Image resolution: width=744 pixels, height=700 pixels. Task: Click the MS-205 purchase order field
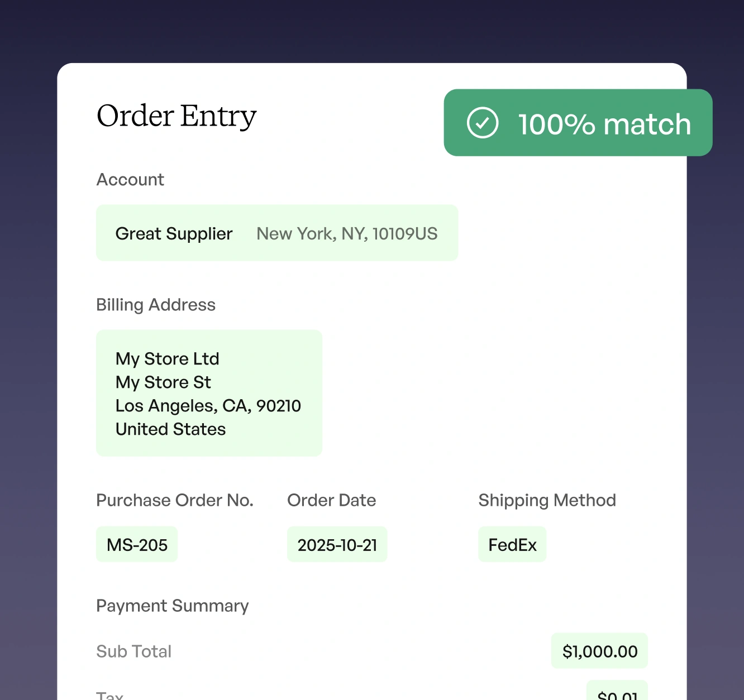click(x=137, y=545)
